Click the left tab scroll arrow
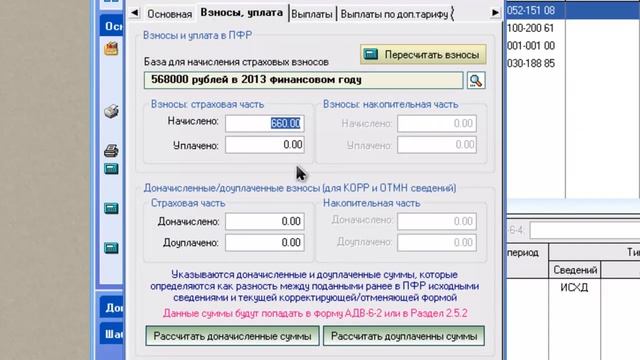This screenshot has height=360, width=640. click(134, 13)
